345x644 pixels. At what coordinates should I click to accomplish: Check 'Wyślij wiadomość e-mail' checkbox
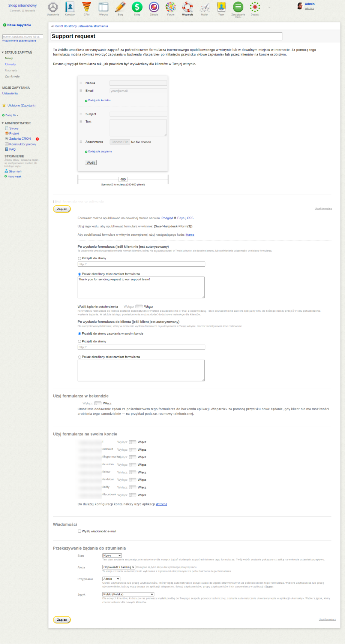[79, 531]
